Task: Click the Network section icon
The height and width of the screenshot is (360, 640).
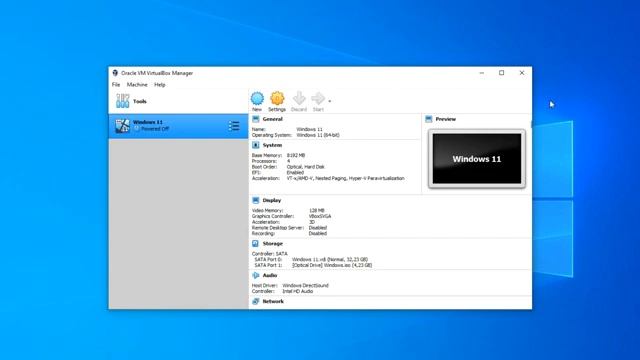Action: click(x=256, y=302)
